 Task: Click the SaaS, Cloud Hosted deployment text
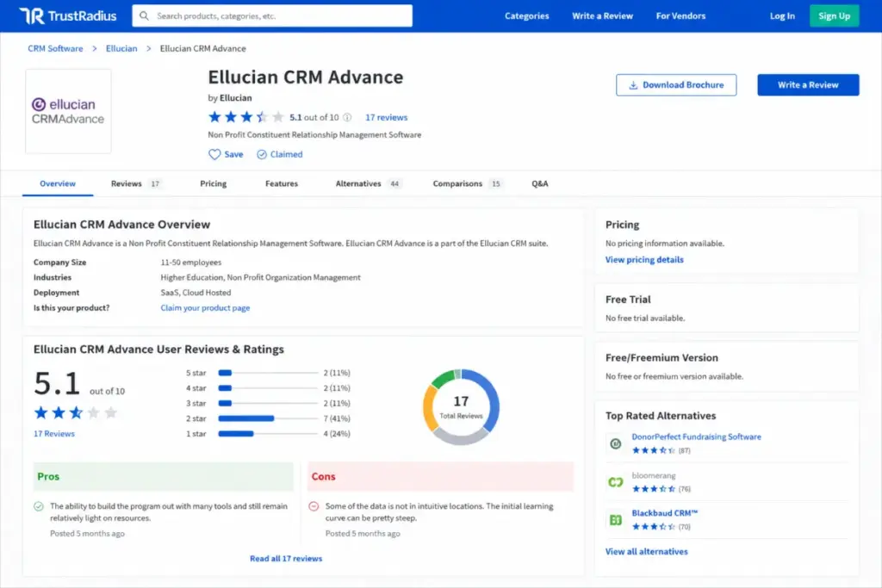coord(196,293)
